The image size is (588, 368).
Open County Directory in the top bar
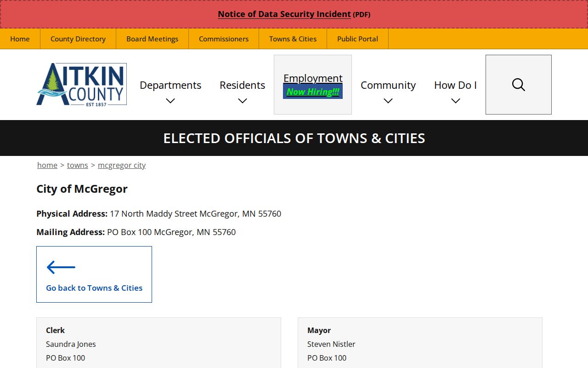(78, 39)
